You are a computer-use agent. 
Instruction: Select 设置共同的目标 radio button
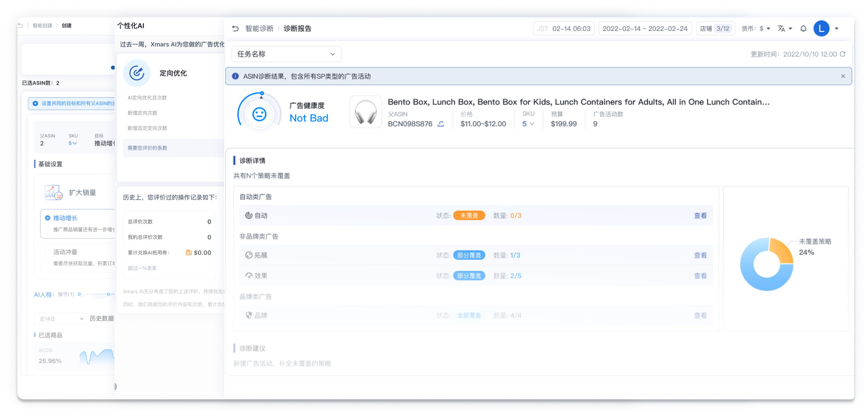(x=35, y=103)
